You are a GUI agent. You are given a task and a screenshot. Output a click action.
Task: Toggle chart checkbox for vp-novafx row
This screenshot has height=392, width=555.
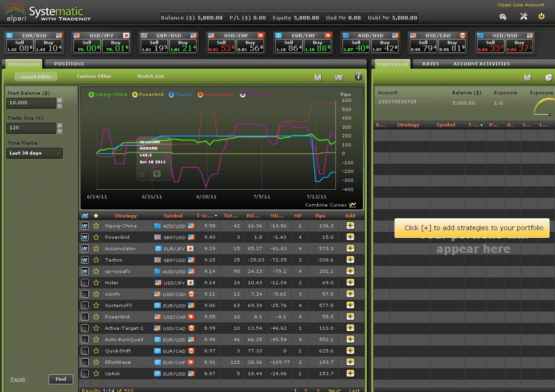(85, 271)
